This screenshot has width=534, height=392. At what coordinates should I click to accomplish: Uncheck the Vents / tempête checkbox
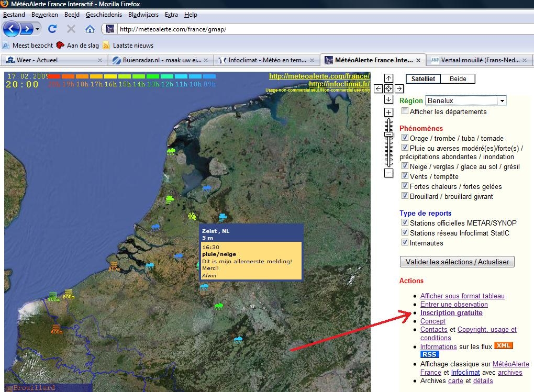coord(405,176)
